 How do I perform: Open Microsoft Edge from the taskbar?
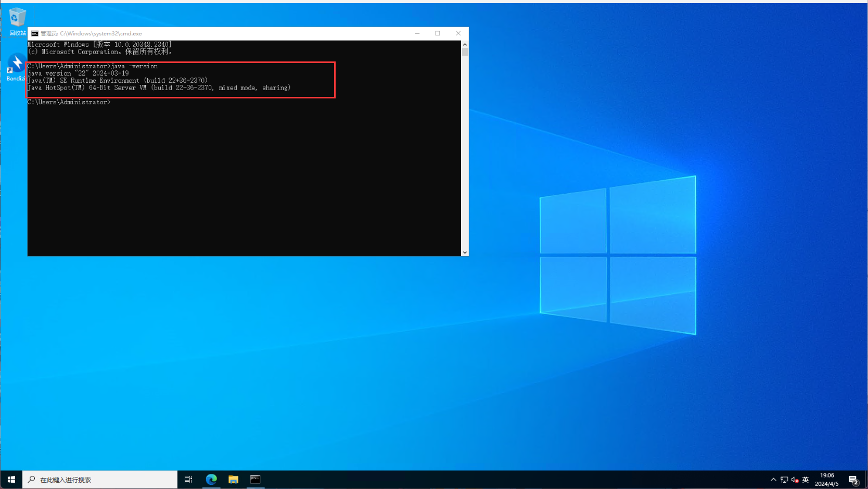(211, 480)
